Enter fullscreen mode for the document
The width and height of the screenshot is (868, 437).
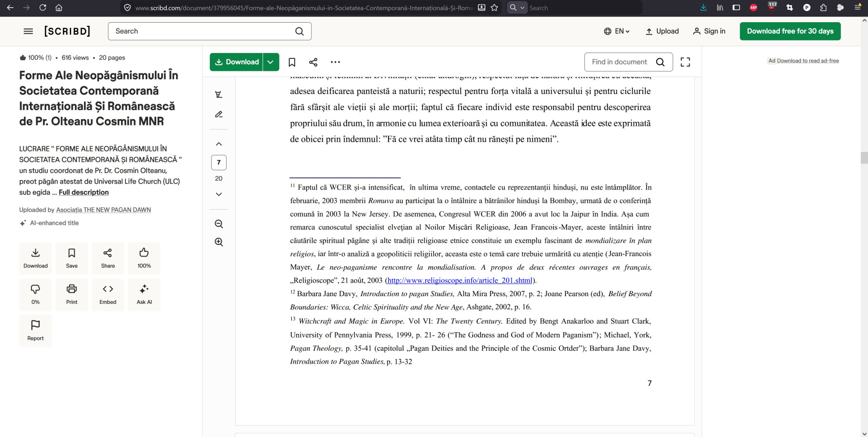pos(685,62)
